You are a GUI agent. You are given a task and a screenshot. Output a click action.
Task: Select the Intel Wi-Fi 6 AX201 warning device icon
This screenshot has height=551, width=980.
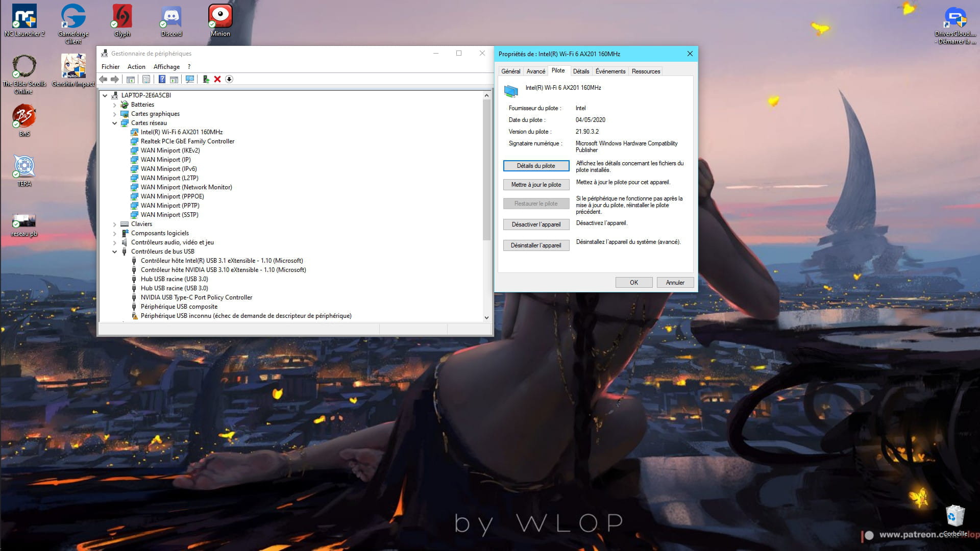coord(134,132)
